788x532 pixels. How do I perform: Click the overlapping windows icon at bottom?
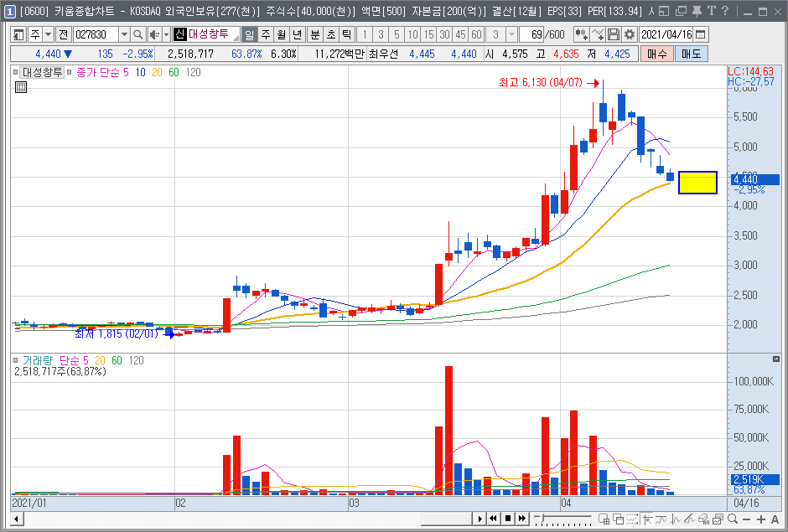click(x=618, y=519)
